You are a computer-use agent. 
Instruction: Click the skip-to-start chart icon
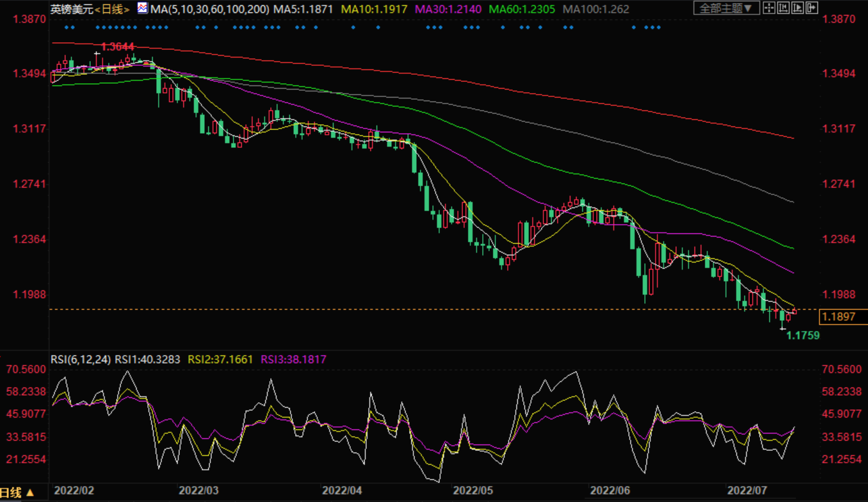pos(783,8)
